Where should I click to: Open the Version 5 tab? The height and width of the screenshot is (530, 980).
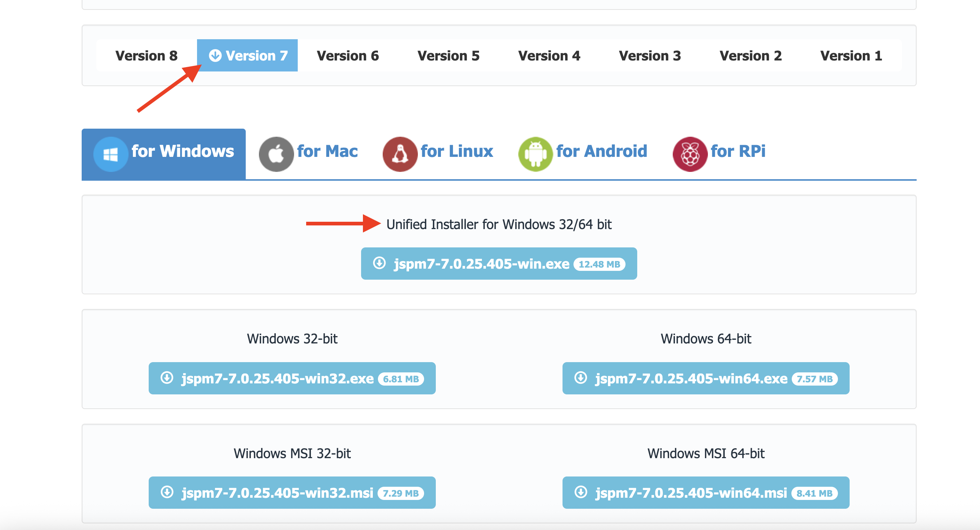[448, 56]
